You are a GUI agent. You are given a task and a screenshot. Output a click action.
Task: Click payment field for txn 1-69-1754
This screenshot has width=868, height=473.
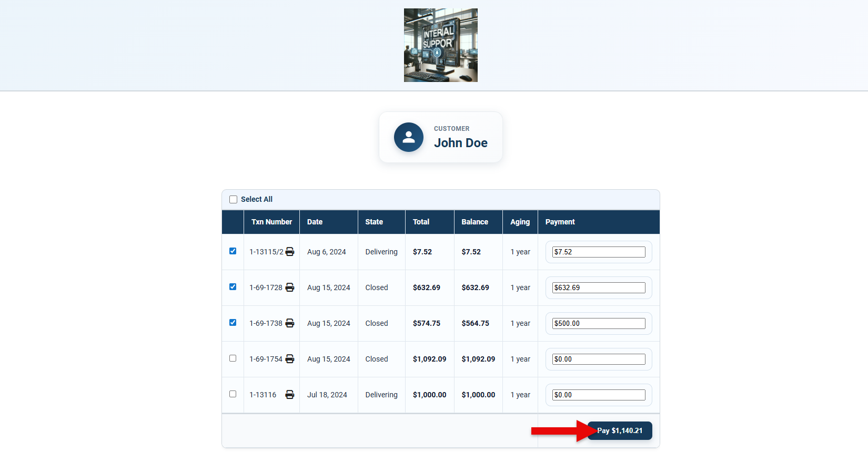click(598, 359)
